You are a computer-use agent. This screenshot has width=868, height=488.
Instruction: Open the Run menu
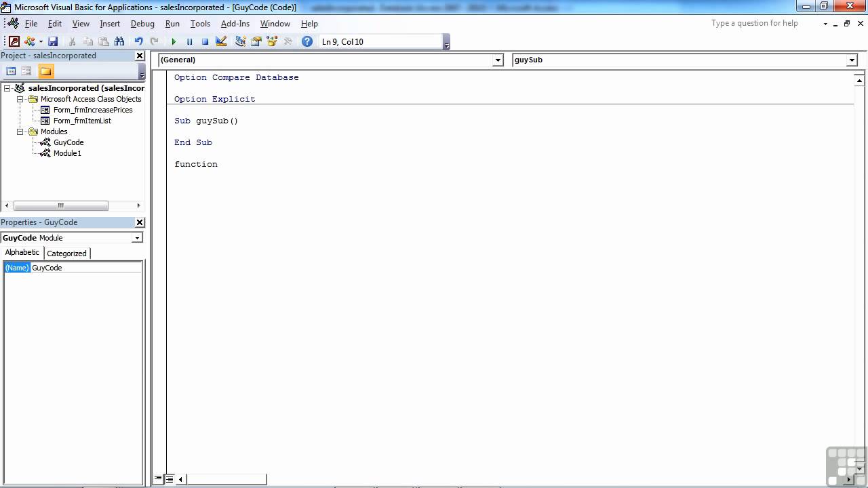click(x=172, y=23)
